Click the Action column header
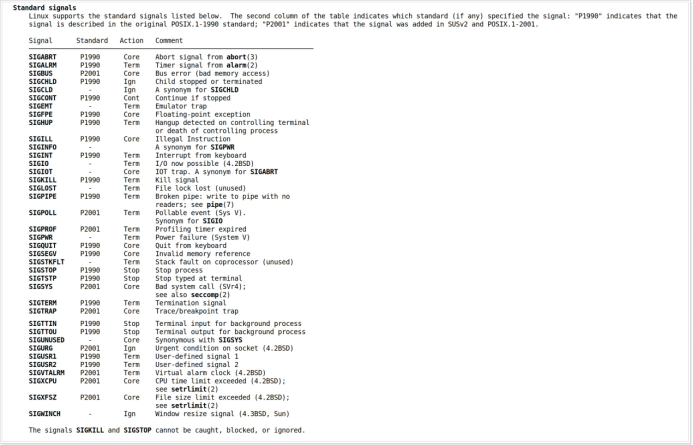Screen dimensions: 693x445 tap(131, 41)
